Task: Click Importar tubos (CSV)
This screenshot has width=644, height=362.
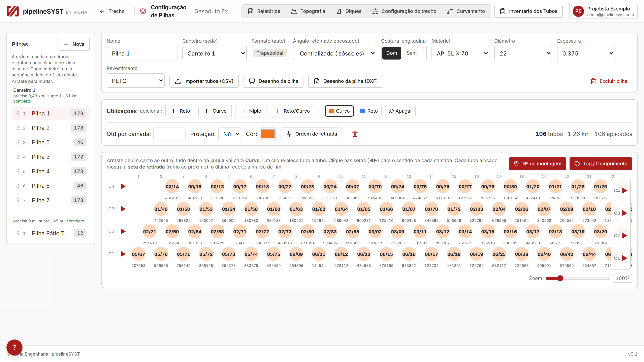Action: click(204, 81)
